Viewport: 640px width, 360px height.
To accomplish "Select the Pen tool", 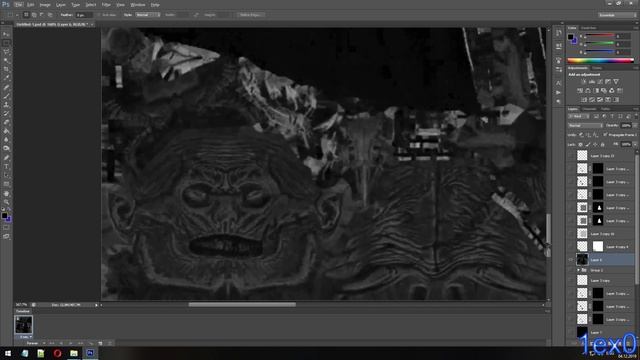I will tap(6, 158).
